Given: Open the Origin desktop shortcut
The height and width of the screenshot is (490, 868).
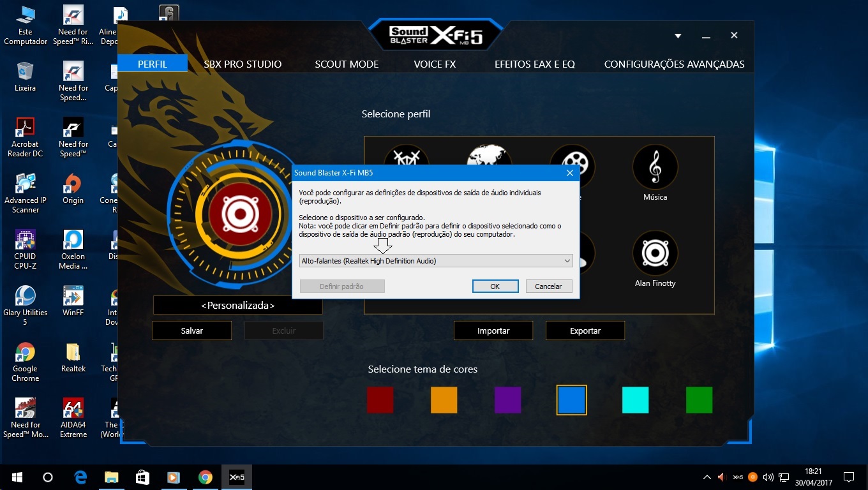Looking at the screenshot, I should click(x=73, y=189).
